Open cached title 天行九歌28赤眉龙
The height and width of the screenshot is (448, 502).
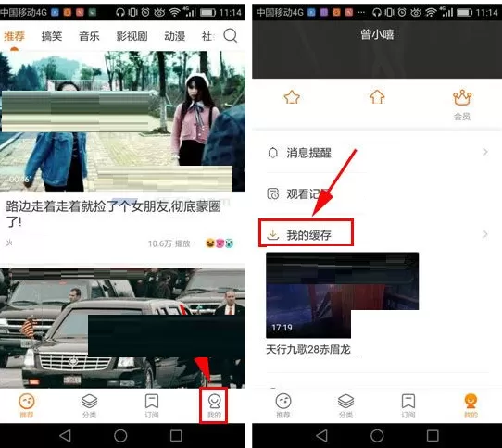308,349
